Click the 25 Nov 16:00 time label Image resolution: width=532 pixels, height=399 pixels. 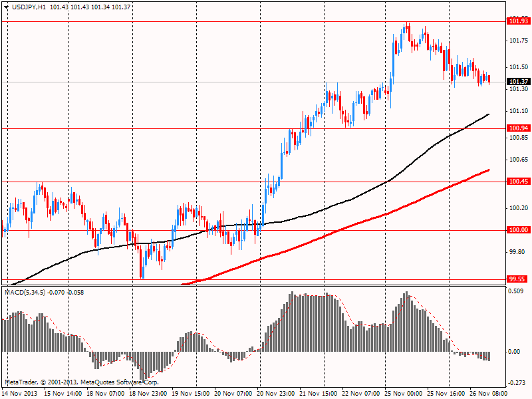click(x=446, y=394)
